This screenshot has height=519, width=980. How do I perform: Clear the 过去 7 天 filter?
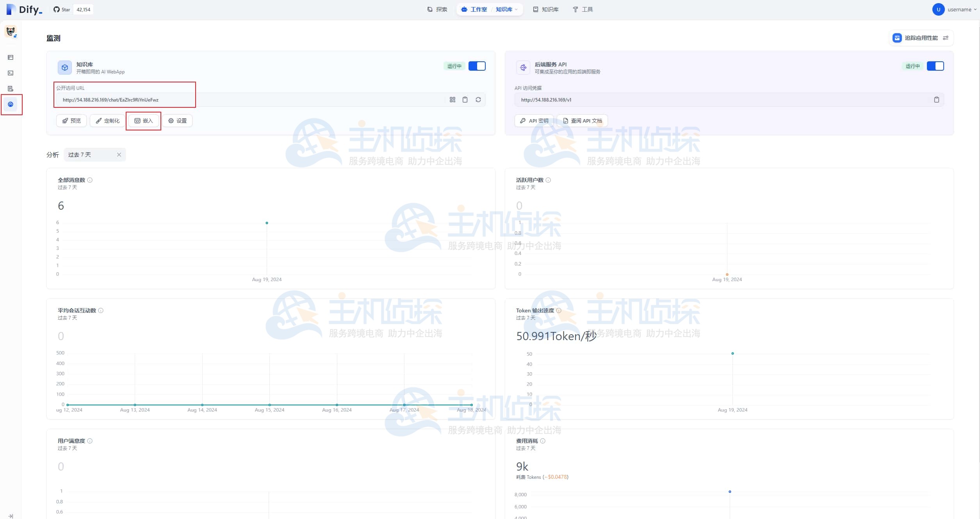coord(119,155)
